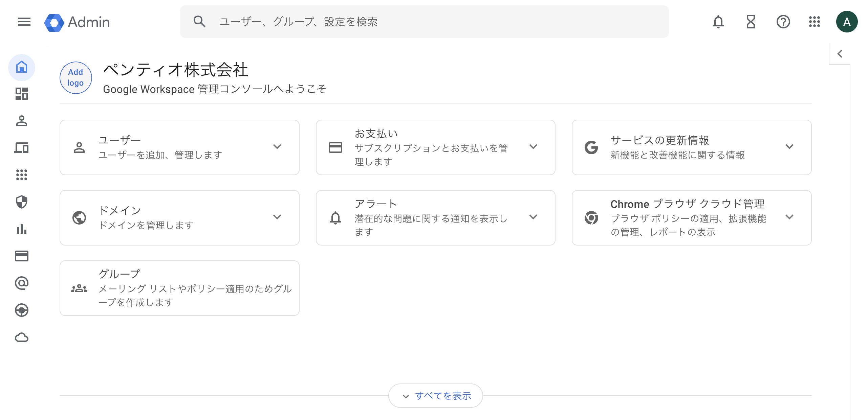Open Billing card icon in sidebar

tap(22, 256)
